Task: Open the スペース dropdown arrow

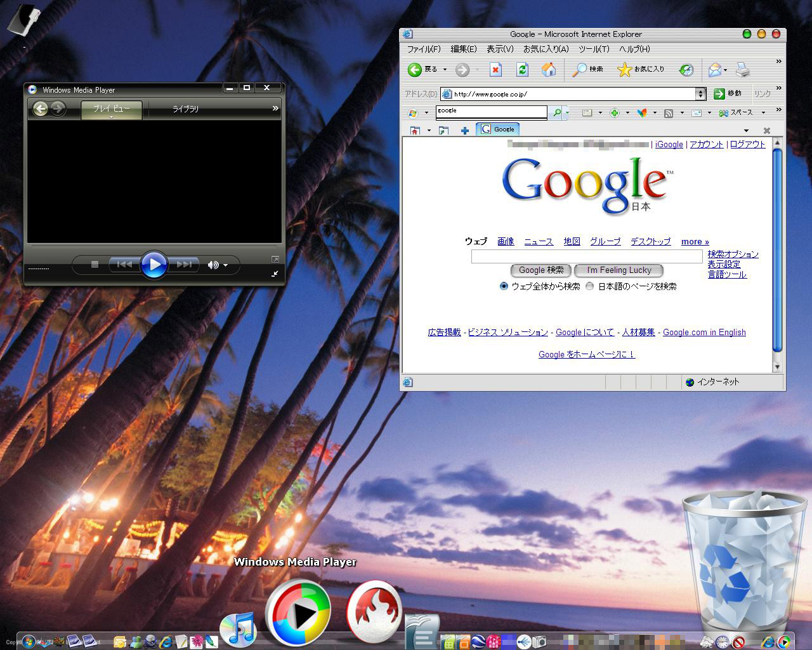Action: tap(763, 113)
